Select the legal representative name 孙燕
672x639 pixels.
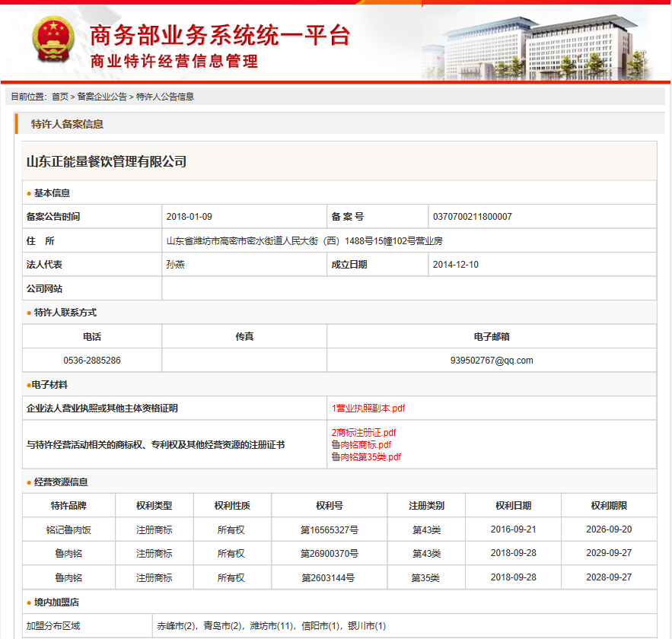click(175, 265)
